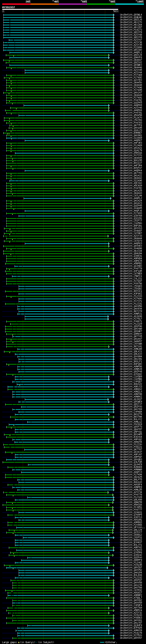
Task: Select the UniRef100_Q1EPK5 label
Action: (x=131, y=103)
